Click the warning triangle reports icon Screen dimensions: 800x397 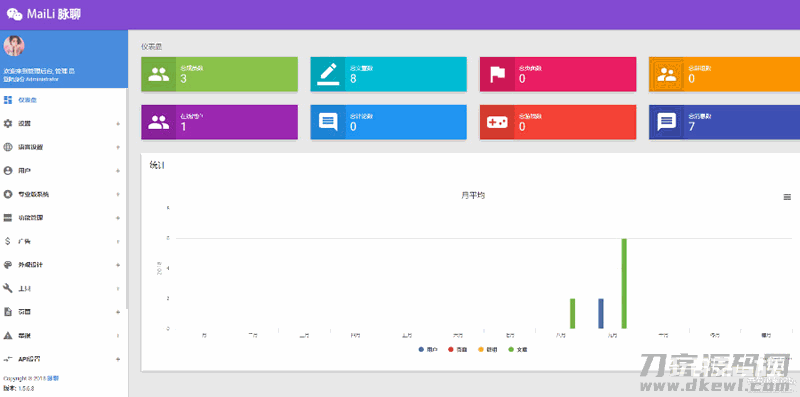pos(8,335)
